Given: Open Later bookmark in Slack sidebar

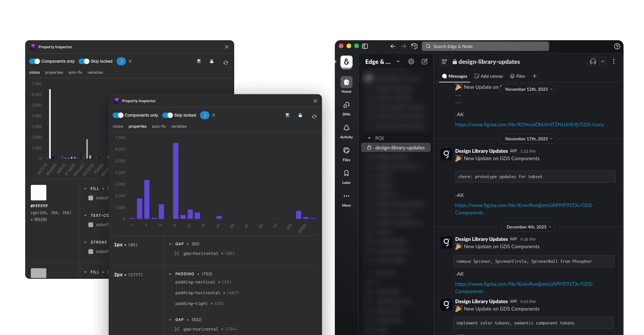Looking at the screenshot, I should point(346,177).
